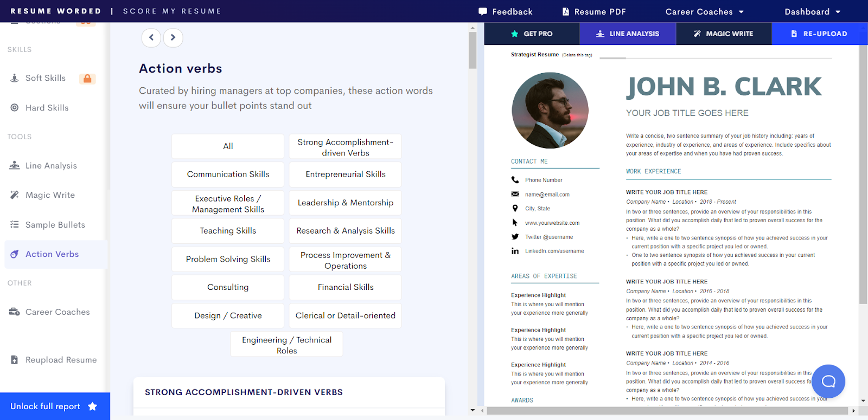Screen dimensions: 868x420
Task: Click the Twitter bird icon in resume
Action: click(515, 237)
